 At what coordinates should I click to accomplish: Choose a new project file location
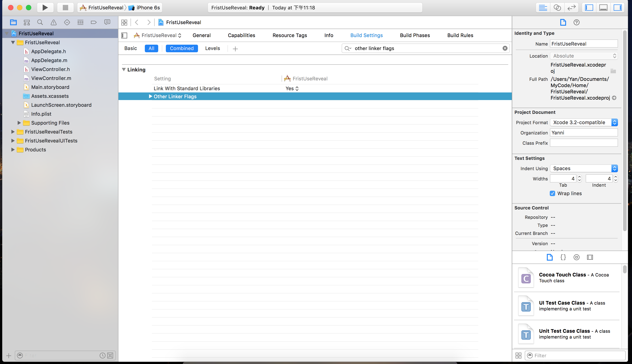613,71
